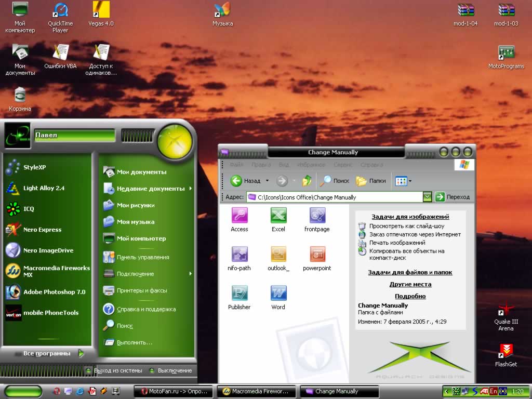
Task: Launch mobile PhoneTools from Start menu
Action: (42, 312)
